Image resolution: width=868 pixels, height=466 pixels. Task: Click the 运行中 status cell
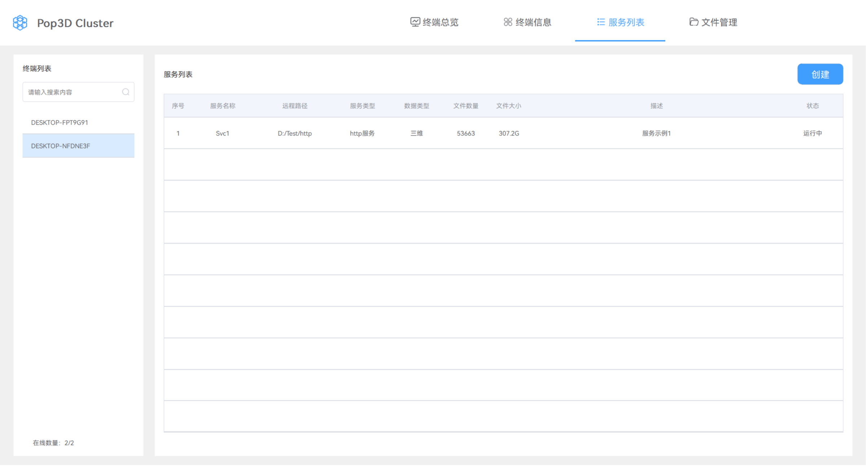pos(812,133)
